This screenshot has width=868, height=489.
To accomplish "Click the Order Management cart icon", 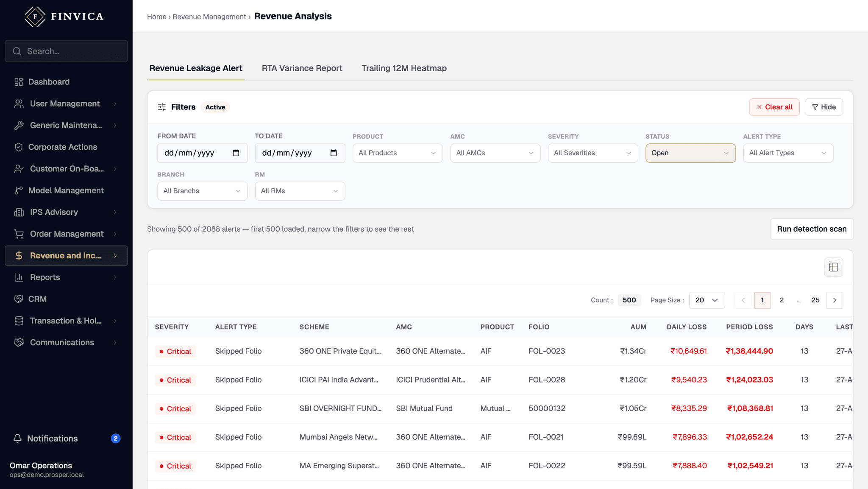I will click(x=19, y=234).
